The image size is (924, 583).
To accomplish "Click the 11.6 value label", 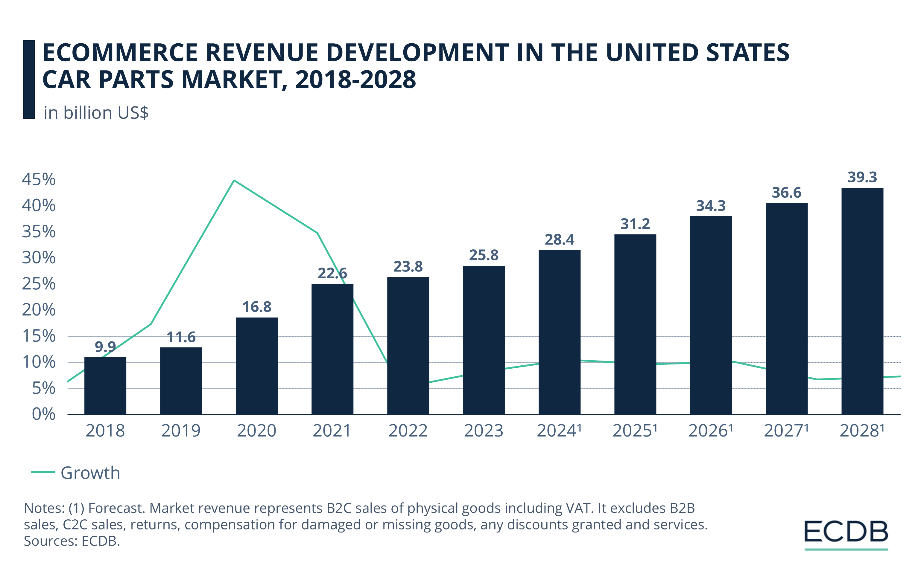I will (x=181, y=337).
